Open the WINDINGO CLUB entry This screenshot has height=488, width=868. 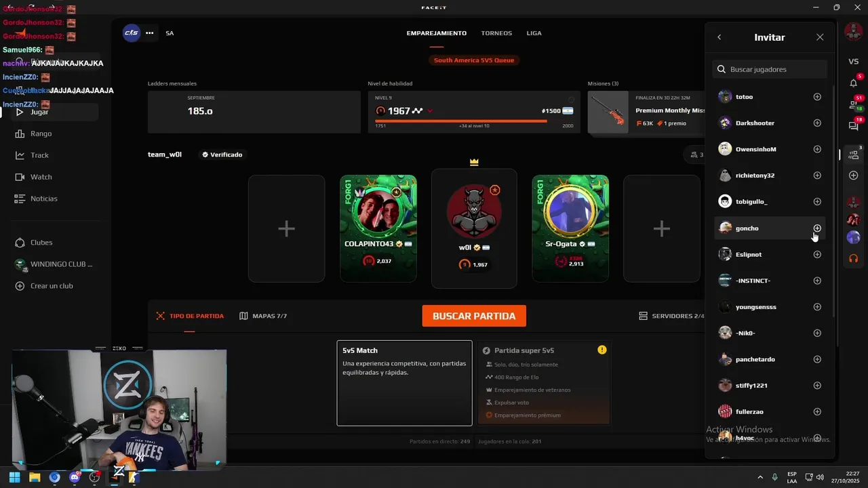[x=54, y=264]
